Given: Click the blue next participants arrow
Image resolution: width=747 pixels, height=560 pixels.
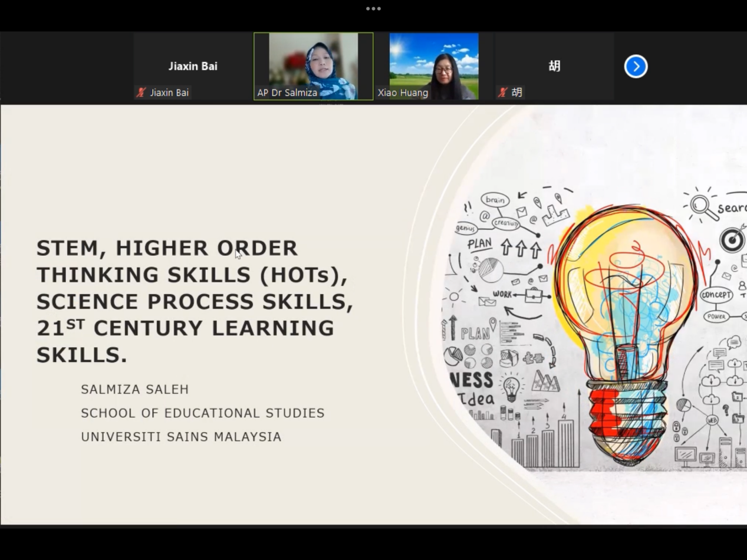Looking at the screenshot, I should [636, 67].
